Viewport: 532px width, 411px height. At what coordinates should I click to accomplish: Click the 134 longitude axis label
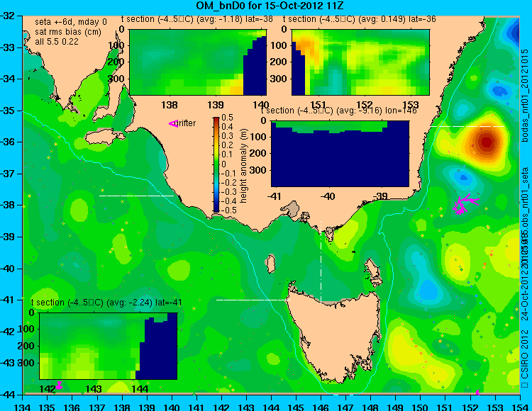coord(23,407)
